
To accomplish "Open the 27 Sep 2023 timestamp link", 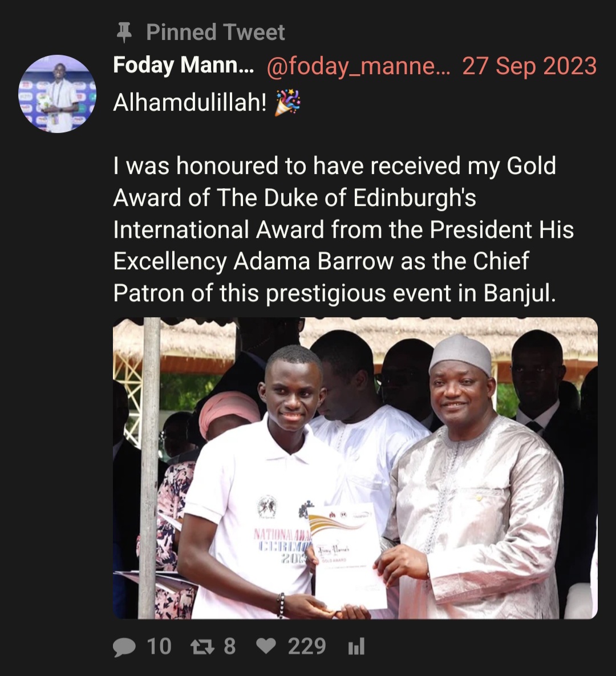I will (x=529, y=66).
